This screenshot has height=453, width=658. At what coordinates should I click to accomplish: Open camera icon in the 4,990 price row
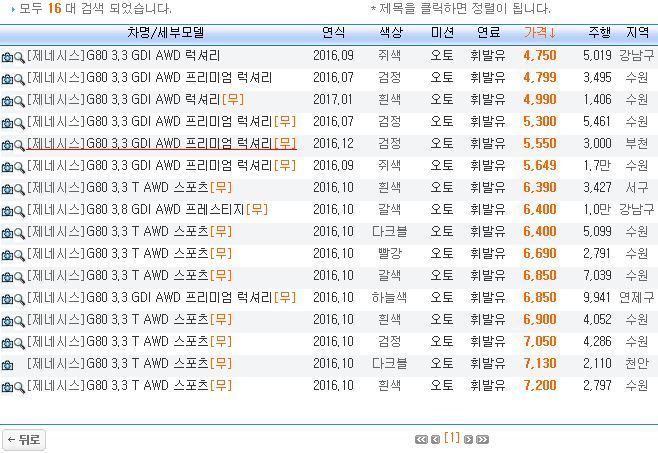click(x=7, y=101)
